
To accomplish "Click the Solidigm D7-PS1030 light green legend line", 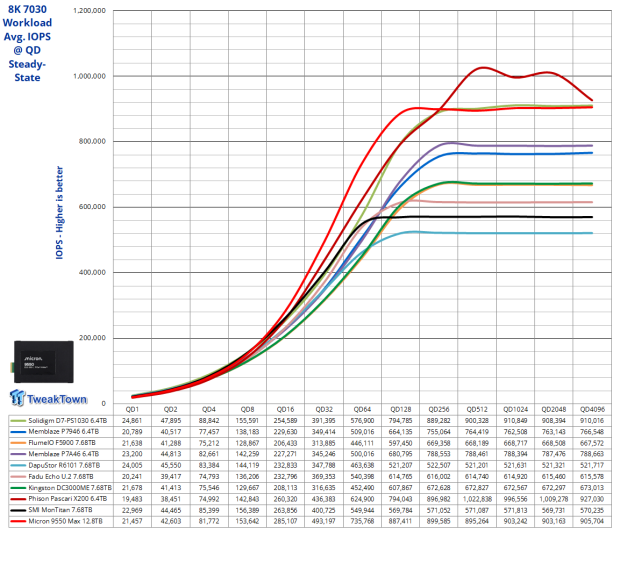I will [x=18, y=423].
